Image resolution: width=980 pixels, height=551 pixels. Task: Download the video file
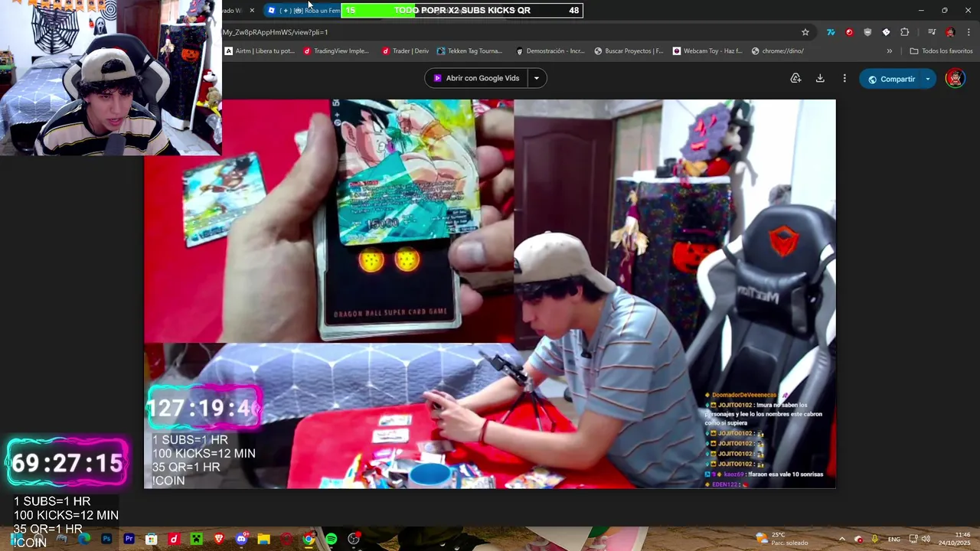820,78
